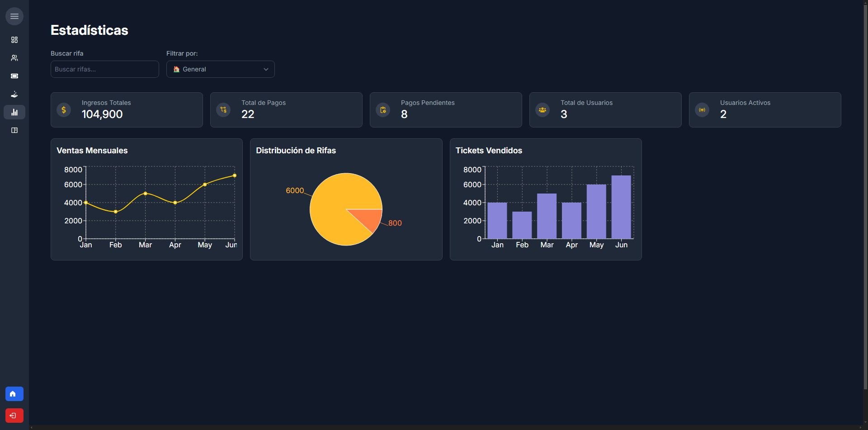Open the book icon in sidebar
868x430 pixels.
(x=14, y=130)
